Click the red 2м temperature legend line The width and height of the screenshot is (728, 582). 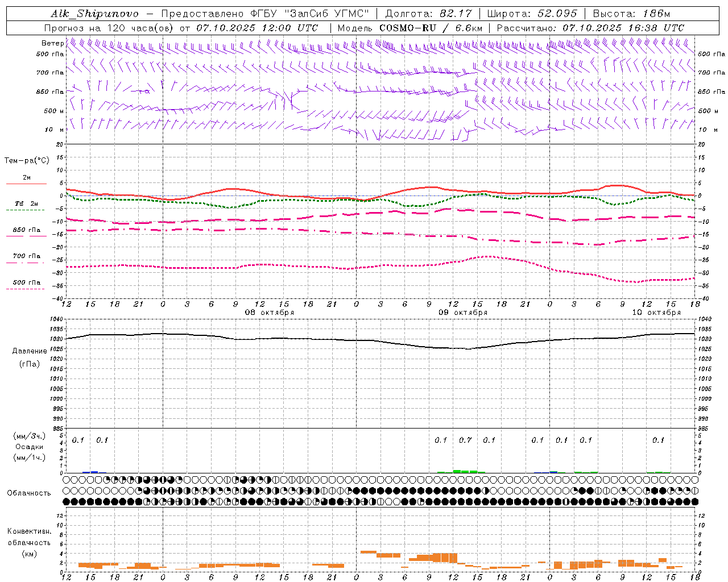coord(26,184)
